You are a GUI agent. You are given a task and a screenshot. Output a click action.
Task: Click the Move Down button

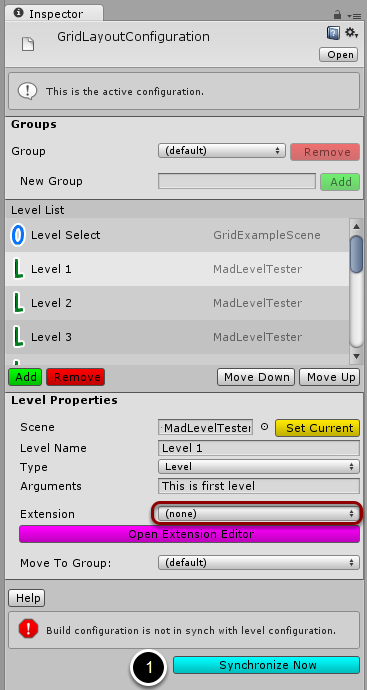[257, 377]
